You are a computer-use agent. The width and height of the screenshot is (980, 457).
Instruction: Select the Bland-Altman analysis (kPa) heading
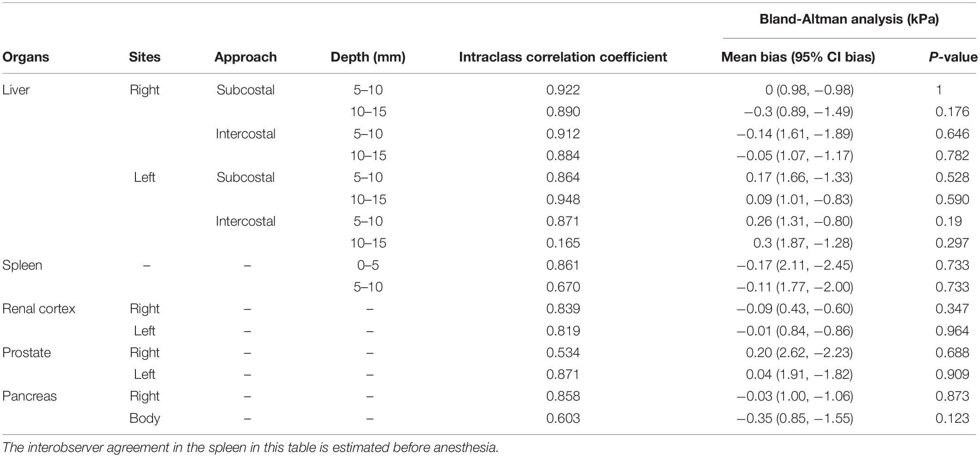(x=849, y=19)
